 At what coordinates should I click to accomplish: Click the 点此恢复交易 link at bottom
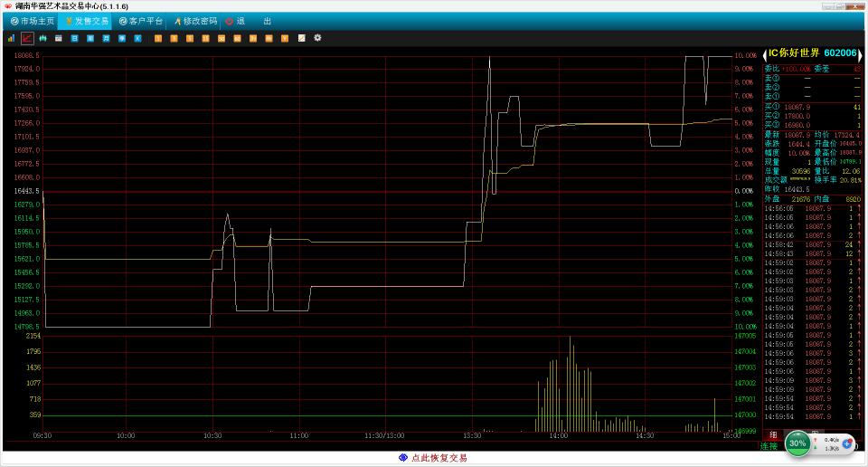[x=434, y=458]
